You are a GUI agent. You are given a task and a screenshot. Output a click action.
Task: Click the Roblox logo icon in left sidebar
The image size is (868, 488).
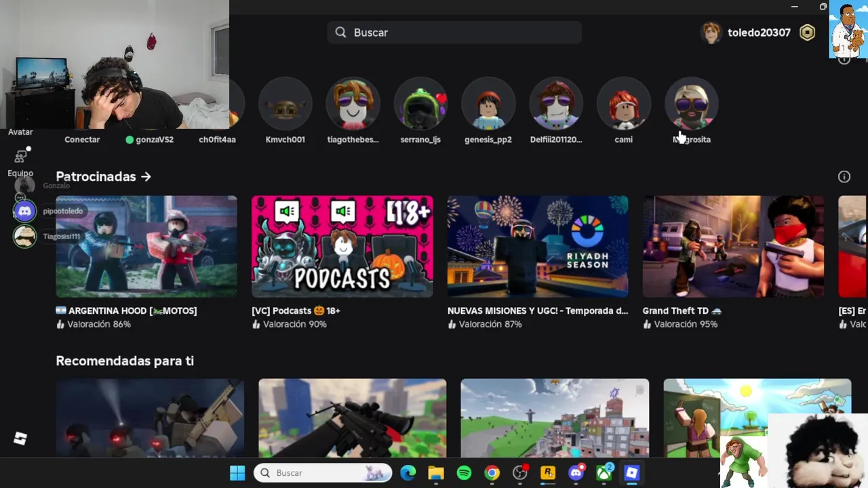point(20,439)
